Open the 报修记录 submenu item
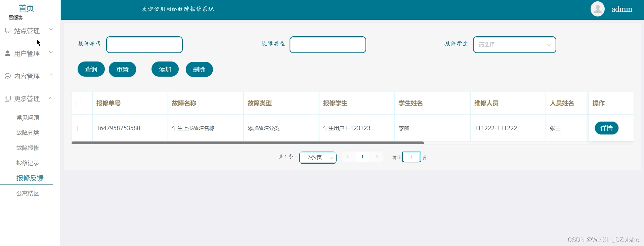 click(x=28, y=163)
